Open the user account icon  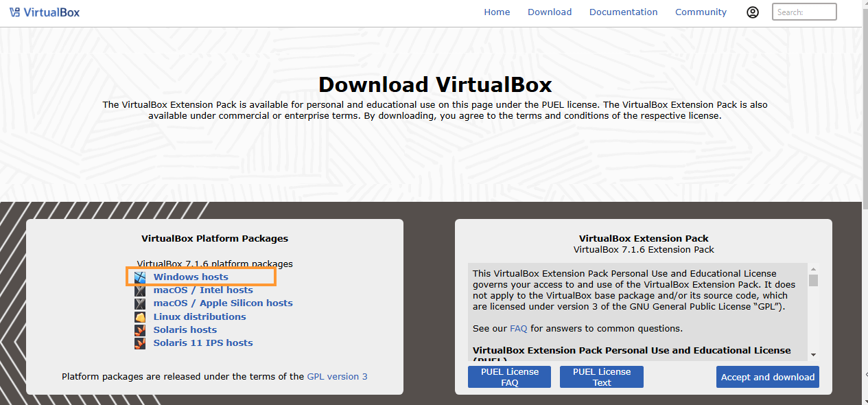[753, 12]
